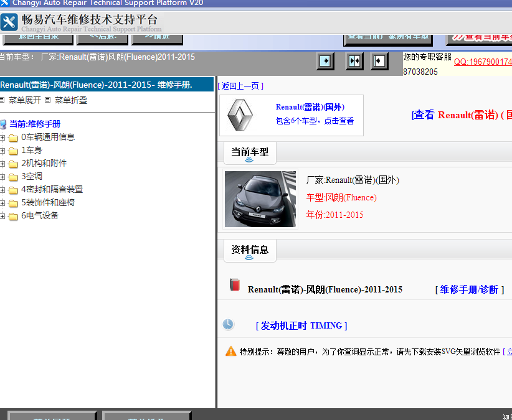Click folder icon for 1车身
Image resolution: width=512 pixels, height=420 pixels.
(x=13, y=151)
